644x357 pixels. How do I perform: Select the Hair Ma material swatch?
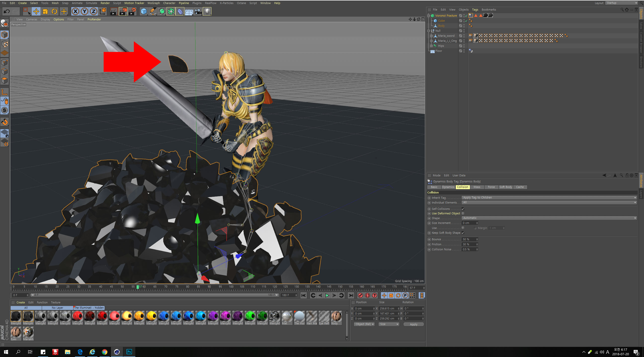312,318
